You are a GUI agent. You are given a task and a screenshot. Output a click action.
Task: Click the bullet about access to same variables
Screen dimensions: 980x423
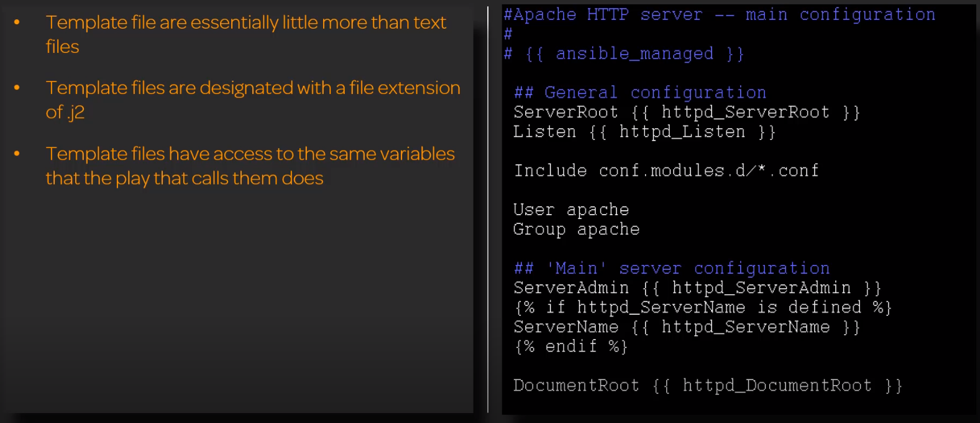[x=250, y=165]
